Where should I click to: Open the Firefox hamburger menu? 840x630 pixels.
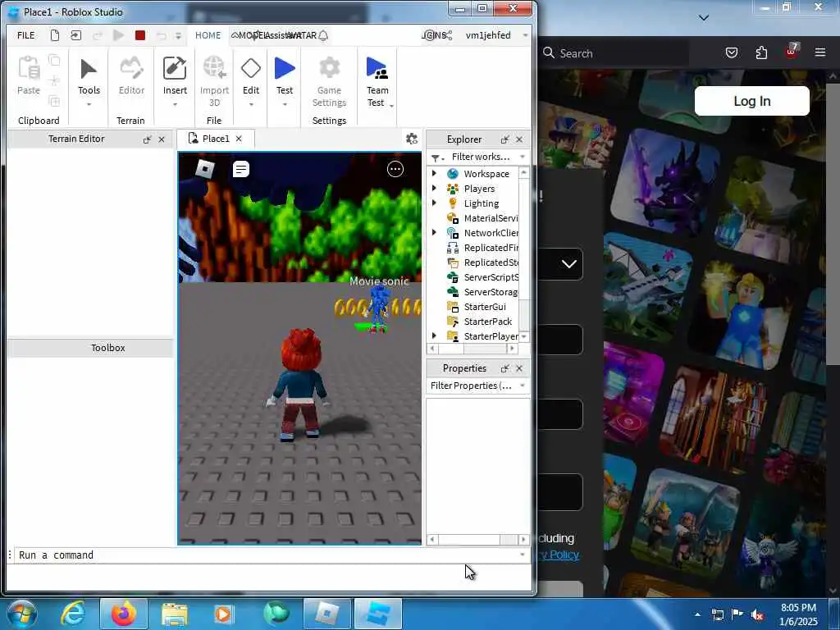tap(819, 52)
